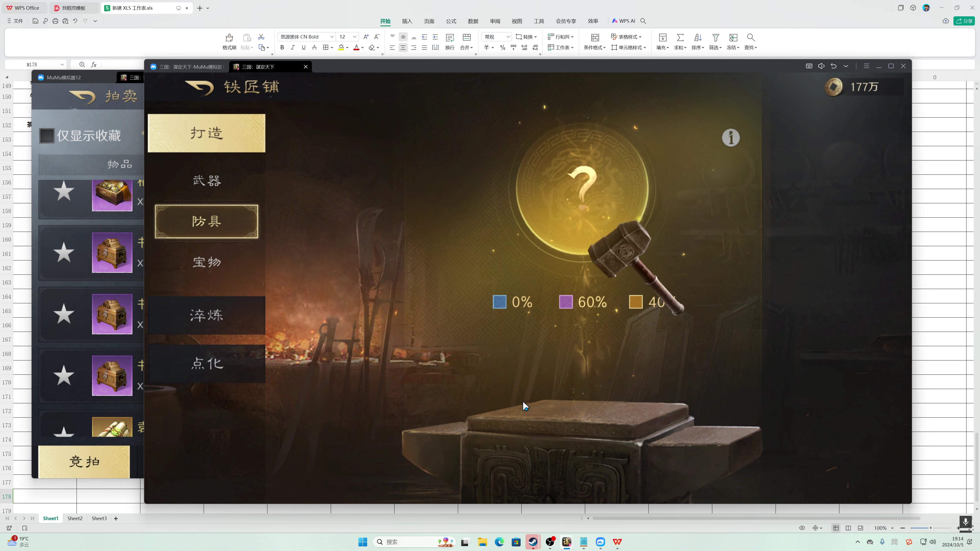Click the Sort (排序) icon
980x551 pixels.
click(x=698, y=37)
